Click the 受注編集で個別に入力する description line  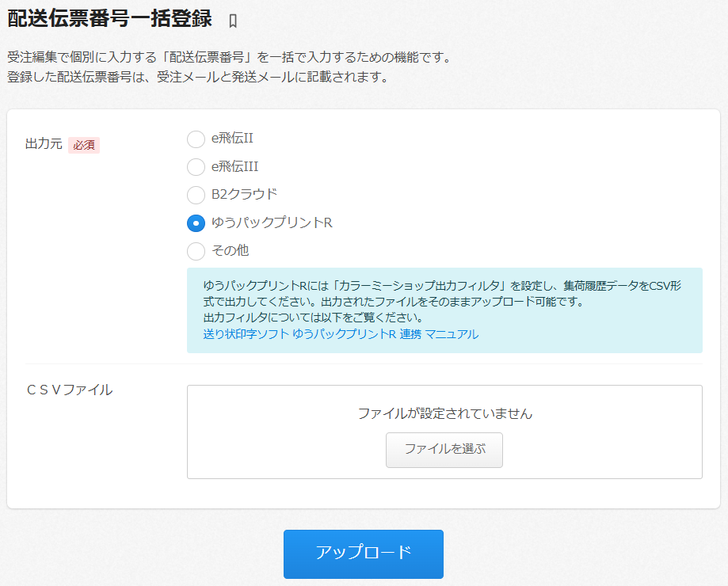tap(228, 58)
